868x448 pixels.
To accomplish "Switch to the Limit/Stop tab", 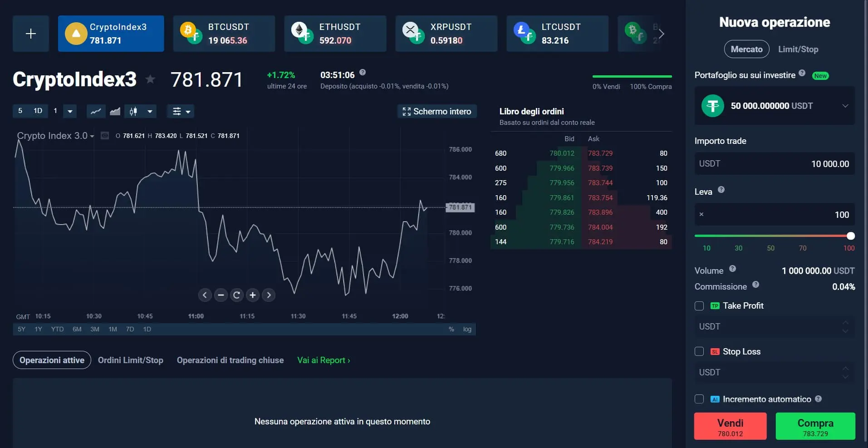I will (x=798, y=49).
